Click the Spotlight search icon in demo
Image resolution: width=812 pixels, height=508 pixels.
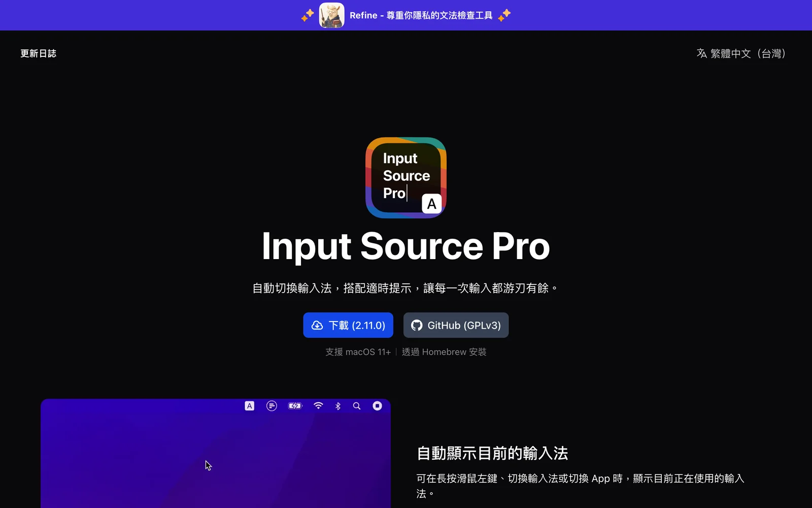357,406
